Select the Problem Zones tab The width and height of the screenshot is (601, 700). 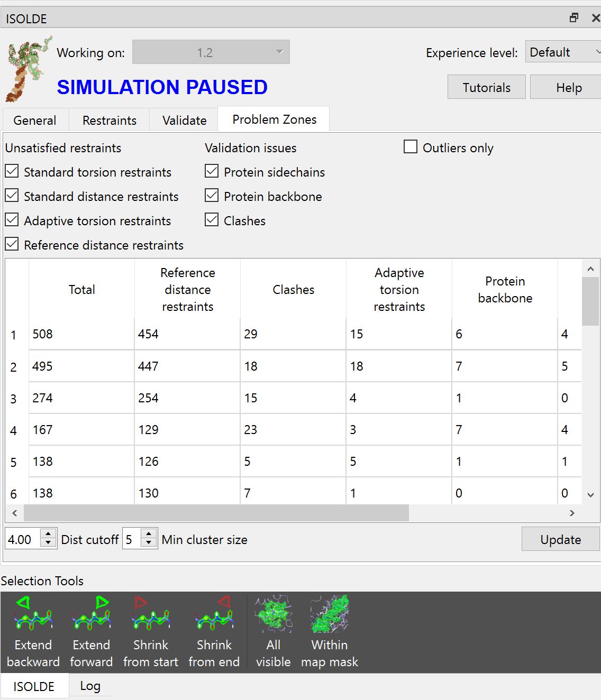click(x=274, y=119)
